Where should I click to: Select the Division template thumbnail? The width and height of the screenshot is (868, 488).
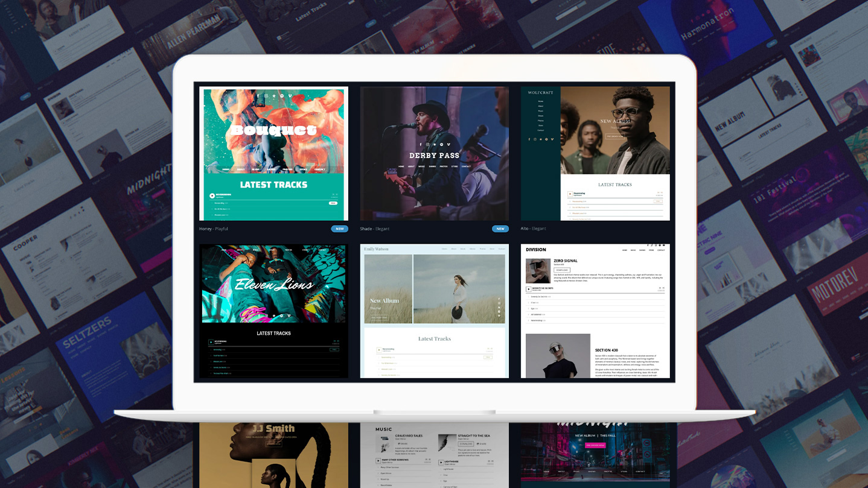(x=595, y=311)
